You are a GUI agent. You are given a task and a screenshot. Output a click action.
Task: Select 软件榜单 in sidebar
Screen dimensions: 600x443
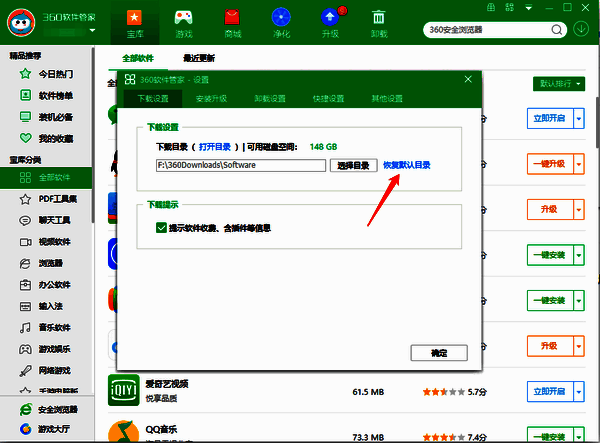point(46,95)
